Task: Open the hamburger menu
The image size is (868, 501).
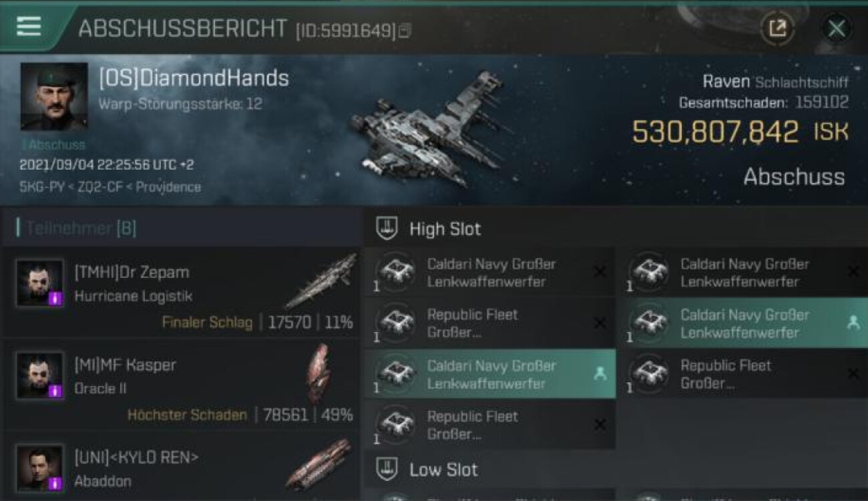Action: [29, 27]
